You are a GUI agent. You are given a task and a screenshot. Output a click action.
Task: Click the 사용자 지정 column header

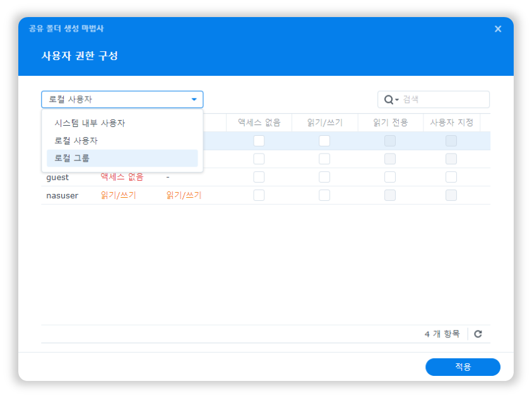452,123
